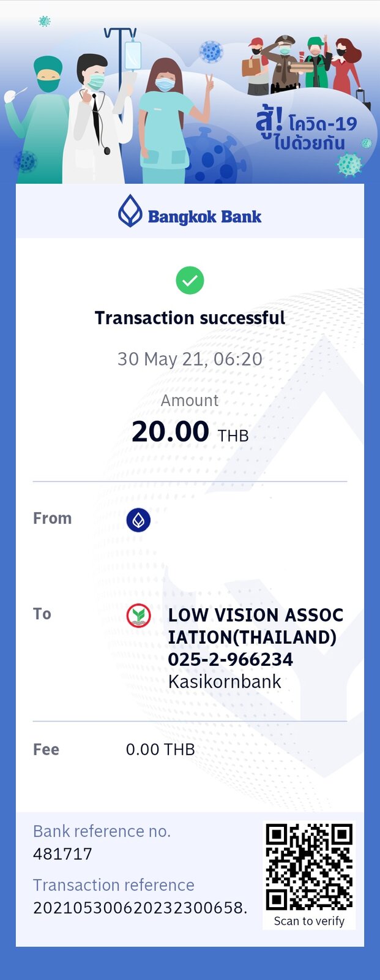Click the 20.00 THB amount
380x980 pixels.
point(190,432)
